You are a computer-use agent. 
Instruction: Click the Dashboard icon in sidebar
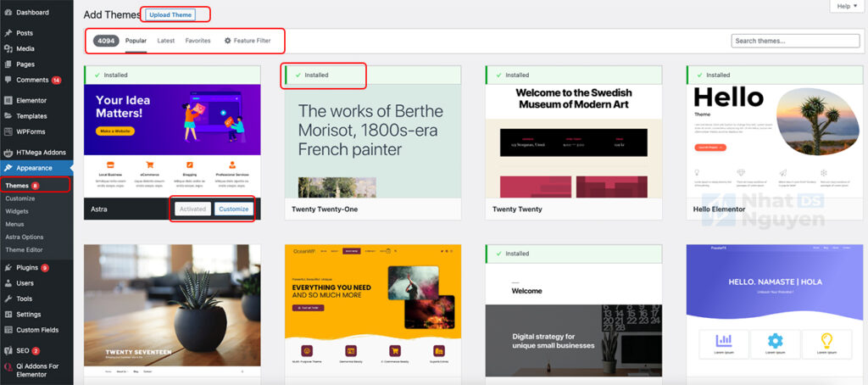pos(8,13)
